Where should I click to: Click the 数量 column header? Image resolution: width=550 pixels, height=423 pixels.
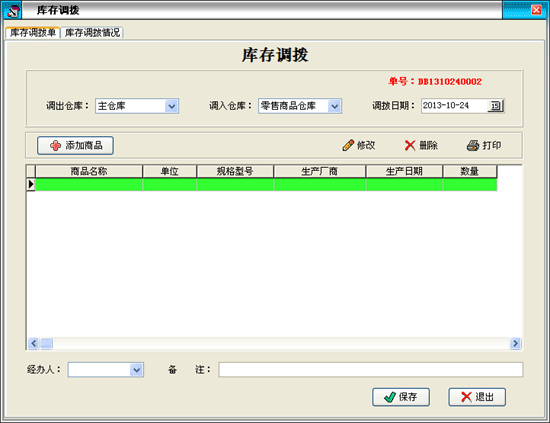pyautogui.click(x=470, y=171)
